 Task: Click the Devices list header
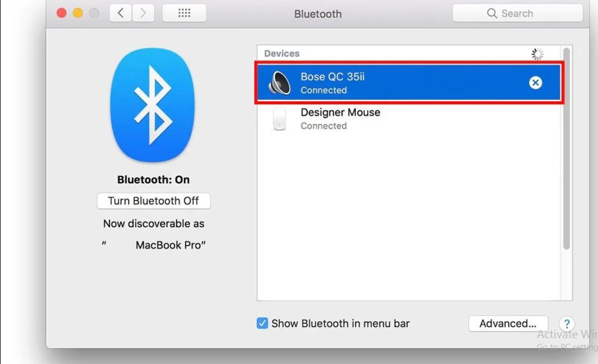coord(282,54)
